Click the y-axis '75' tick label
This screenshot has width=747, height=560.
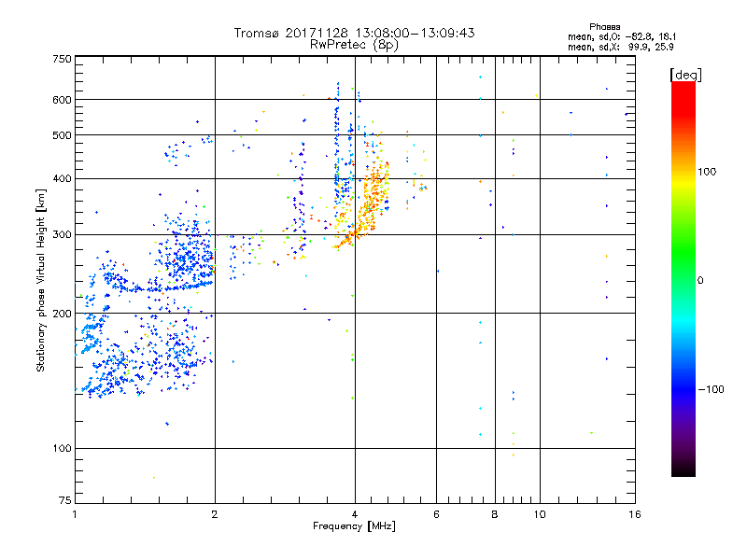(65, 500)
